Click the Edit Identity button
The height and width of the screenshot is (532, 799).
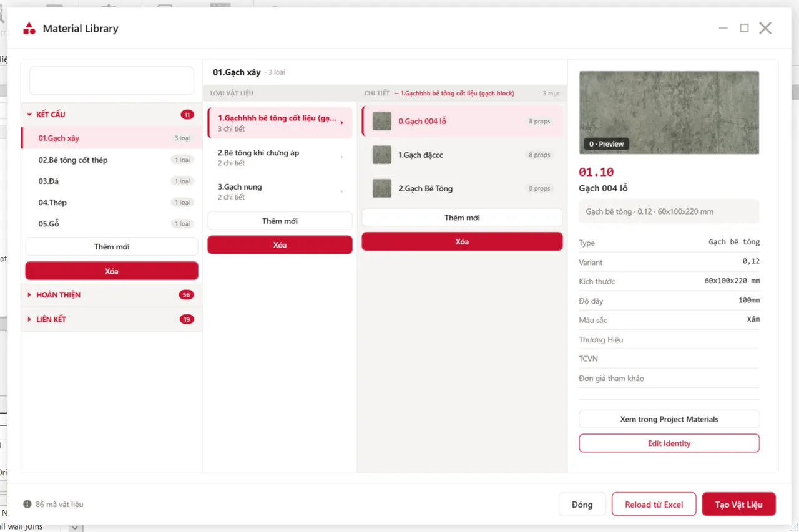pos(669,443)
